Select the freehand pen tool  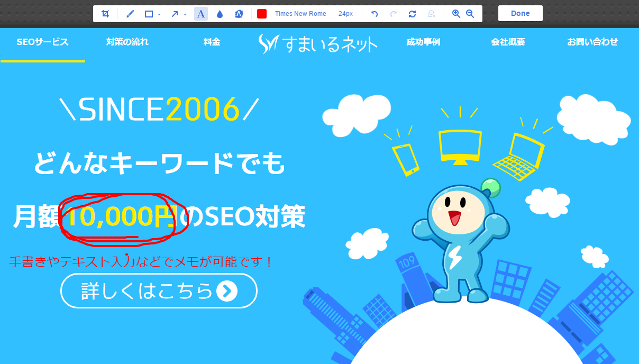pyautogui.click(x=130, y=14)
